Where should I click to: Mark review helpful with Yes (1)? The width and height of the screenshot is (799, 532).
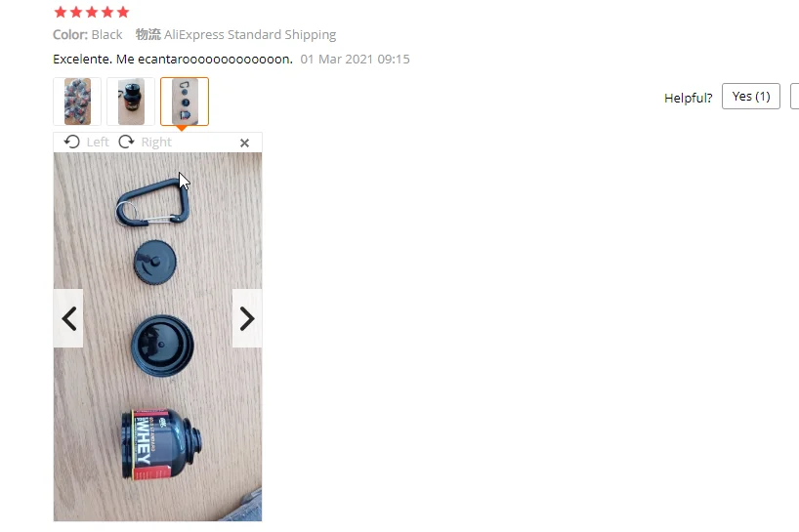(x=751, y=97)
